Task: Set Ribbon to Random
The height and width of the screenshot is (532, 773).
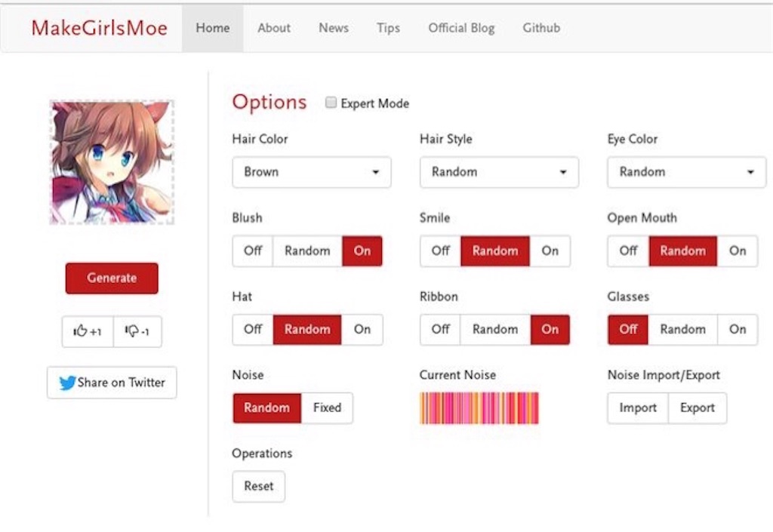Action: coord(495,329)
